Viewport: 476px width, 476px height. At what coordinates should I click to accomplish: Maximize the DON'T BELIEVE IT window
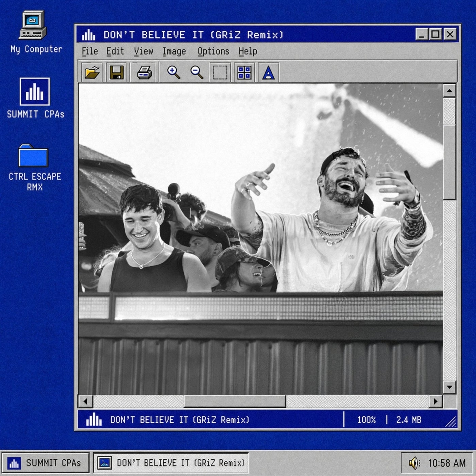[435, 34]
